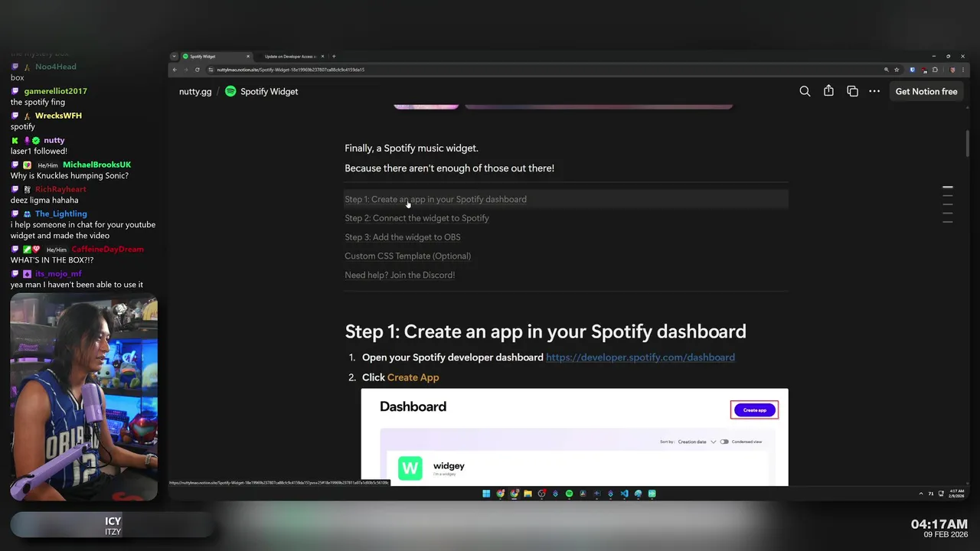980x551 pixels.
Task: Open the Notion page search icon
Action: click(x=805, y=91)
